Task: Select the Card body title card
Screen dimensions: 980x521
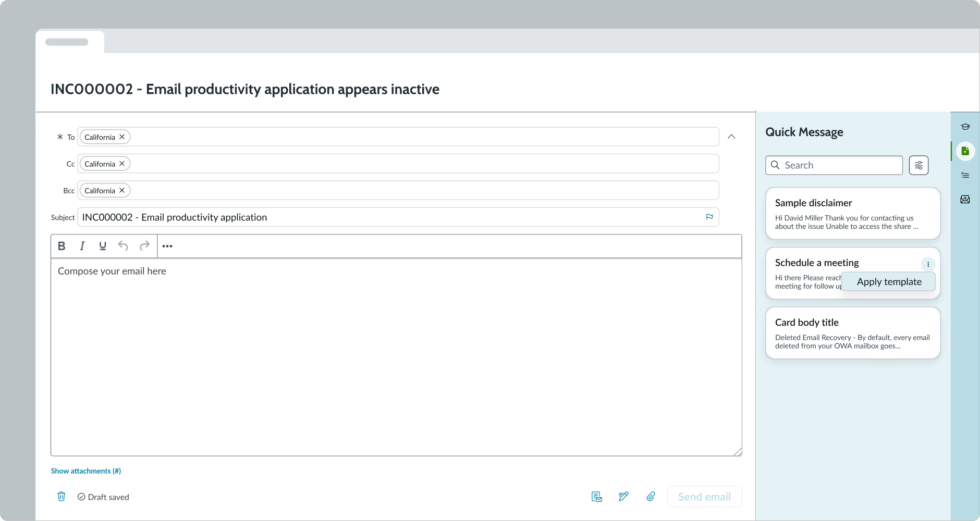Action: click(853, 333)
